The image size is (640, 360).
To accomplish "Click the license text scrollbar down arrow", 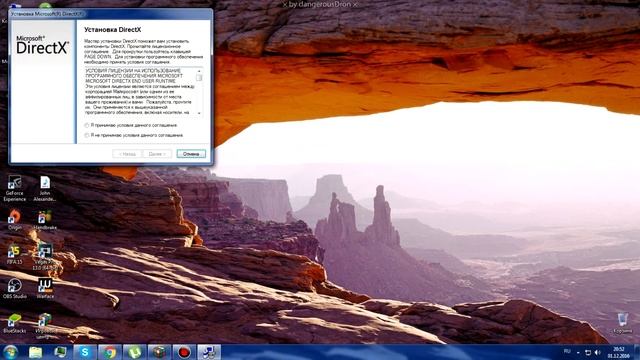I will click(199, 113).
